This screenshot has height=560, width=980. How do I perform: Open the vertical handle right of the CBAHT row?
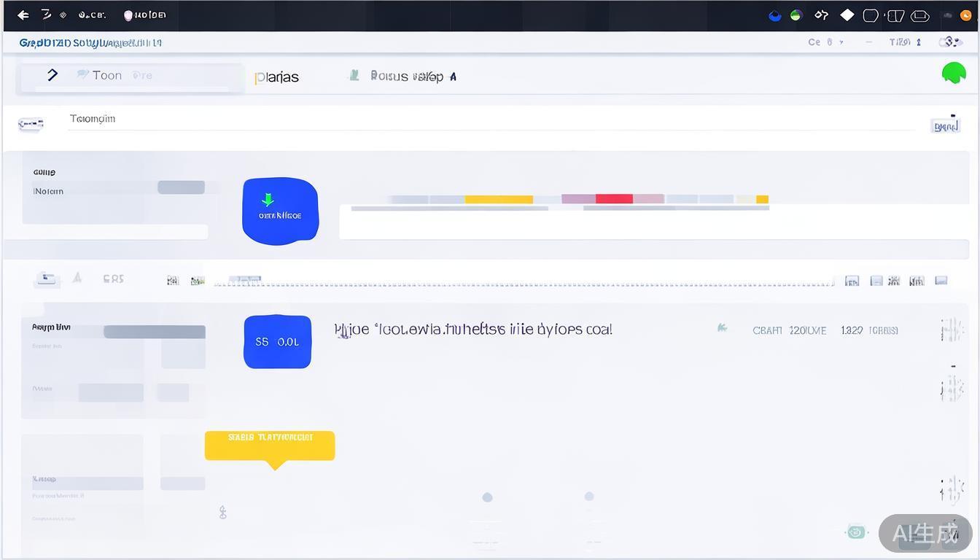coord(951,330)
